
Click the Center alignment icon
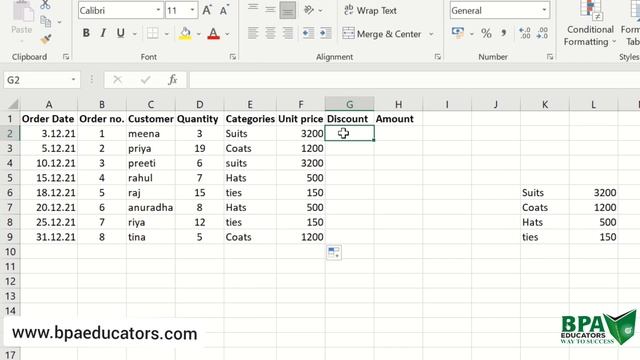270,33
